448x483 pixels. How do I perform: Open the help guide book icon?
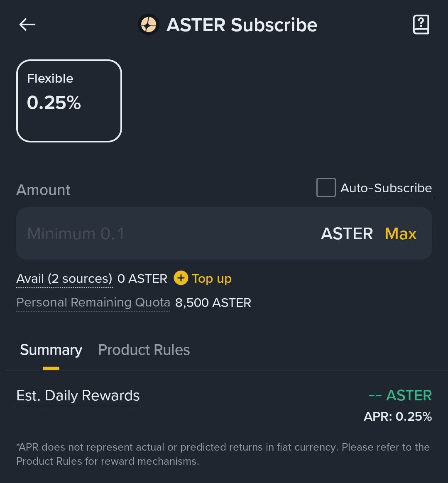pyautogui.click(x=421, y=25)
